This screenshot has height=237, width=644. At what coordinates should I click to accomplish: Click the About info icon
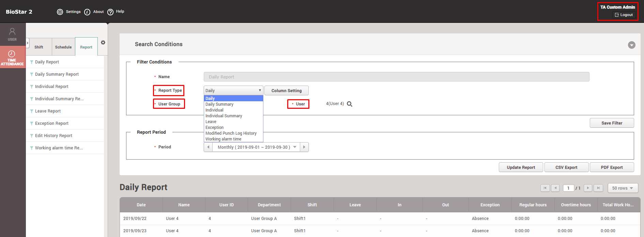click(x=87, y=12)
